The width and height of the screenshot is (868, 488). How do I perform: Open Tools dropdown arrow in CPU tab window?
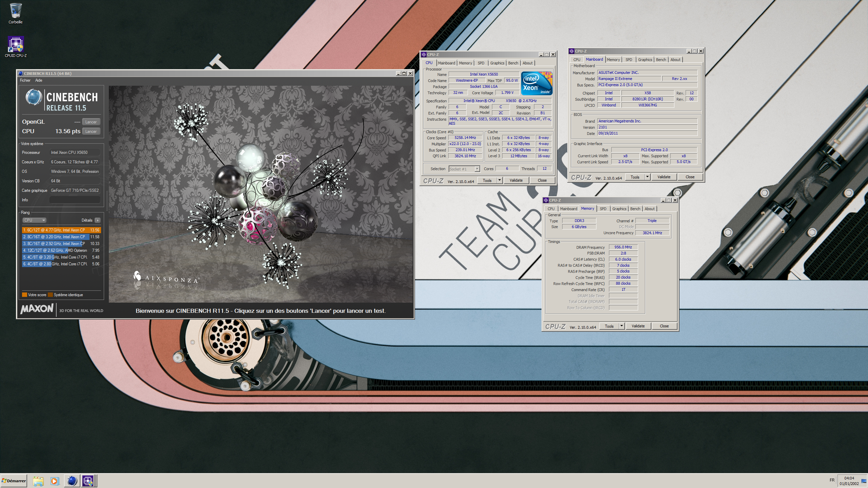pyautogui.click(x=499, y=181)
